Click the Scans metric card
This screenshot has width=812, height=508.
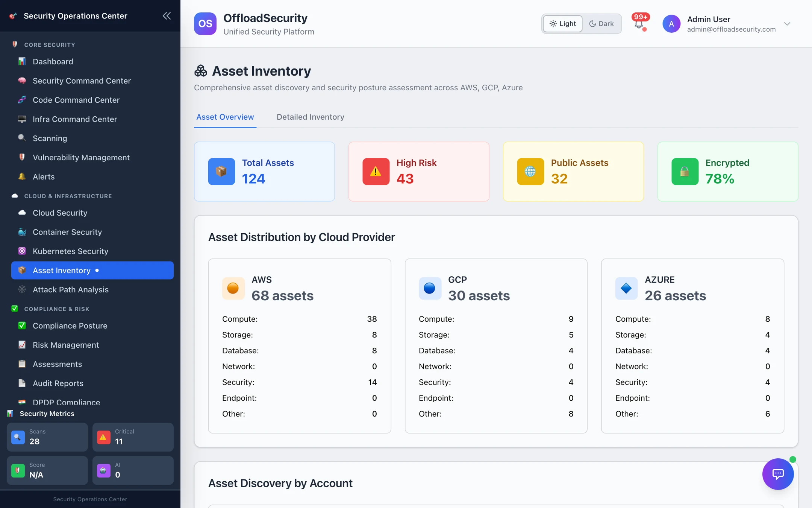click(x=47, y=437)
